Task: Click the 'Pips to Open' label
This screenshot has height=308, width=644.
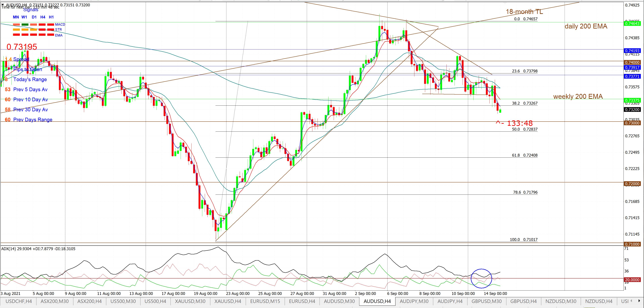Action: pyautogui.click(x=28, y=69)
